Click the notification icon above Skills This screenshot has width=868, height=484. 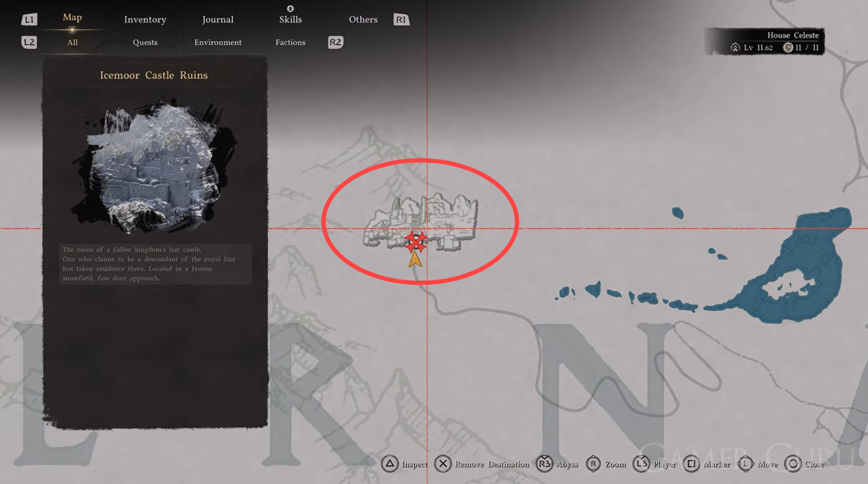(x=290, y=9)
